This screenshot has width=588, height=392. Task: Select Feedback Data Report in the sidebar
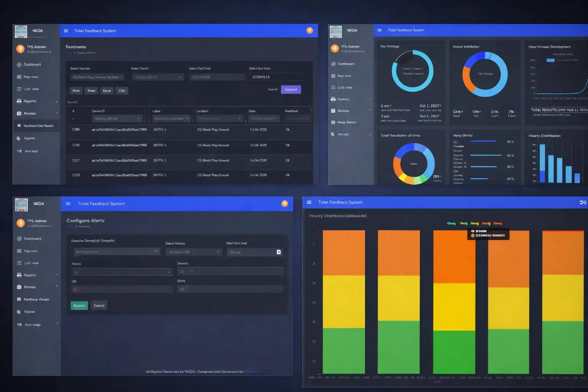[x=38, y=126]
